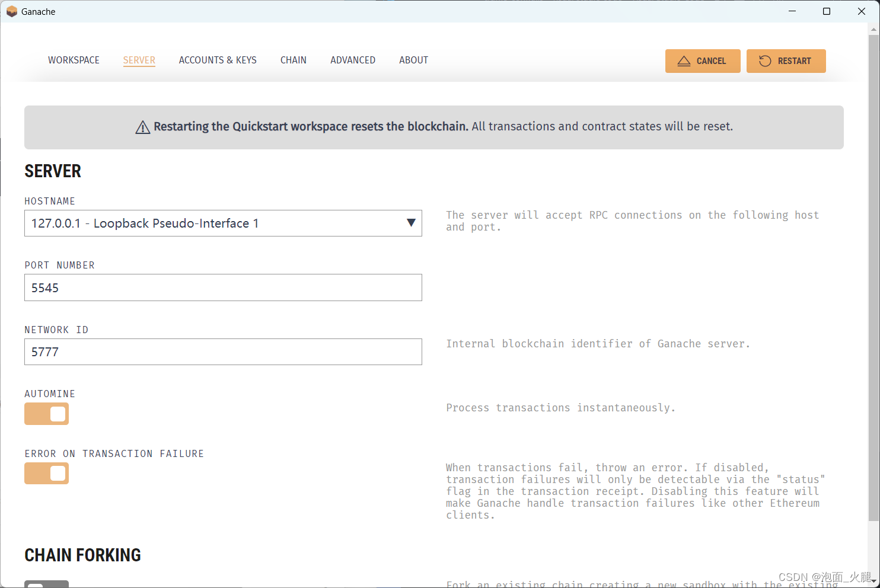Open the Hostname dropdown
880x588 pixels.
click(x=223, y=223)
